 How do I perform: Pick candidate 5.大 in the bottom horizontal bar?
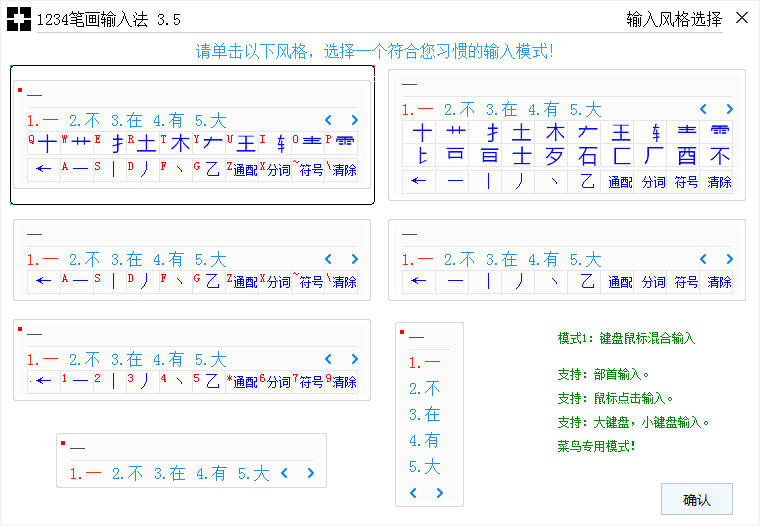coord(253,473)
